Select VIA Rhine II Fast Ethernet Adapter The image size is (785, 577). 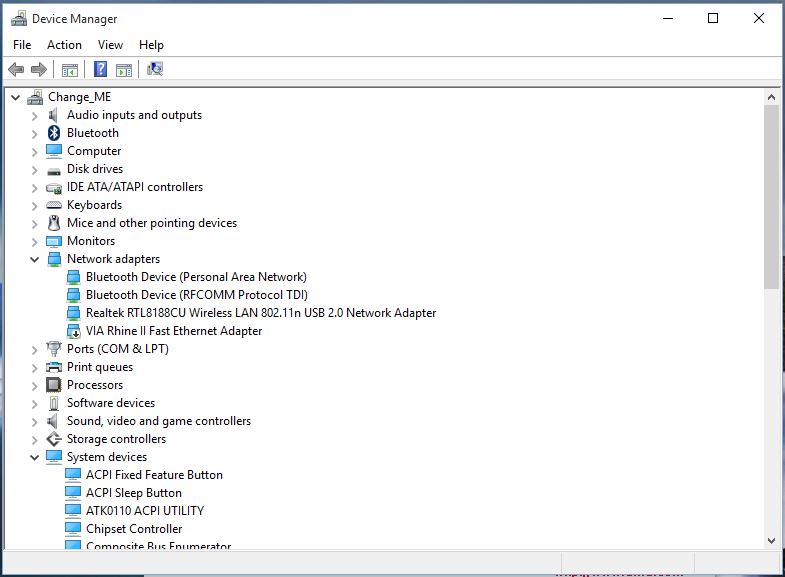[174, 331]
